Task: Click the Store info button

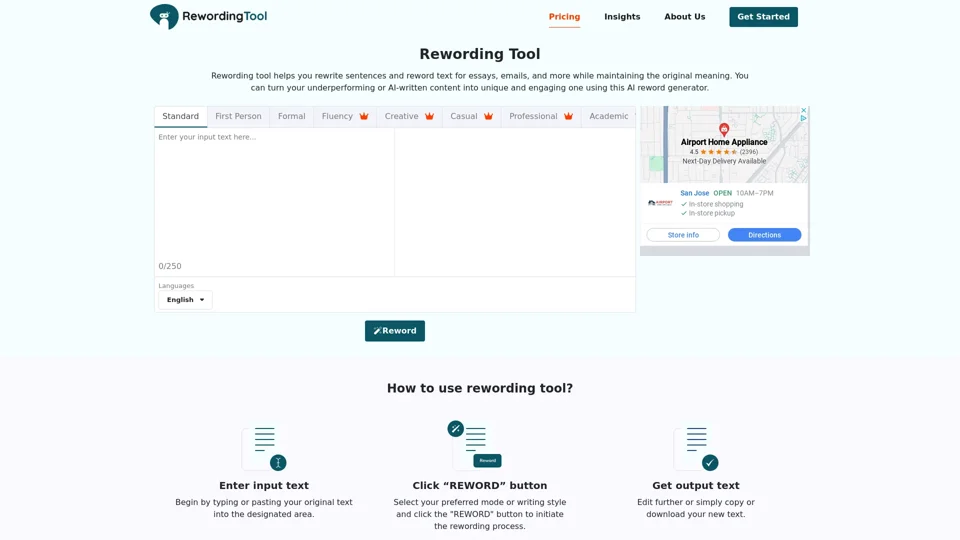Action: (683, 235)
